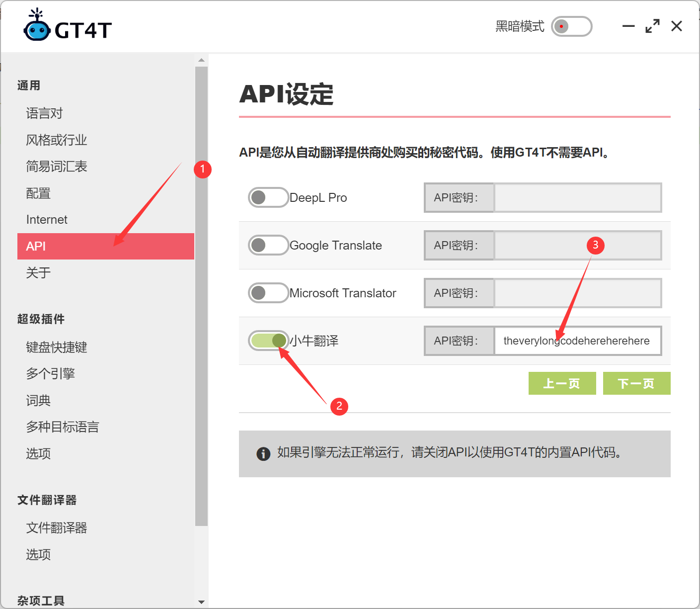Enable the DeepL Pro switch
The height and width of the screenshot is (609, 700).
tap(268, 197)
